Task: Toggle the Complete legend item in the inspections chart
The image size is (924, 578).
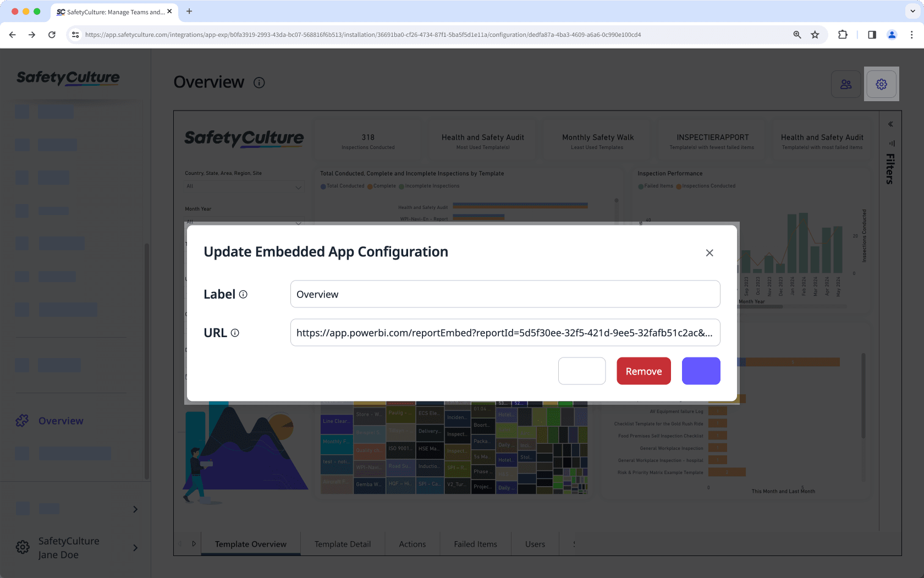Action: point(382,186)
